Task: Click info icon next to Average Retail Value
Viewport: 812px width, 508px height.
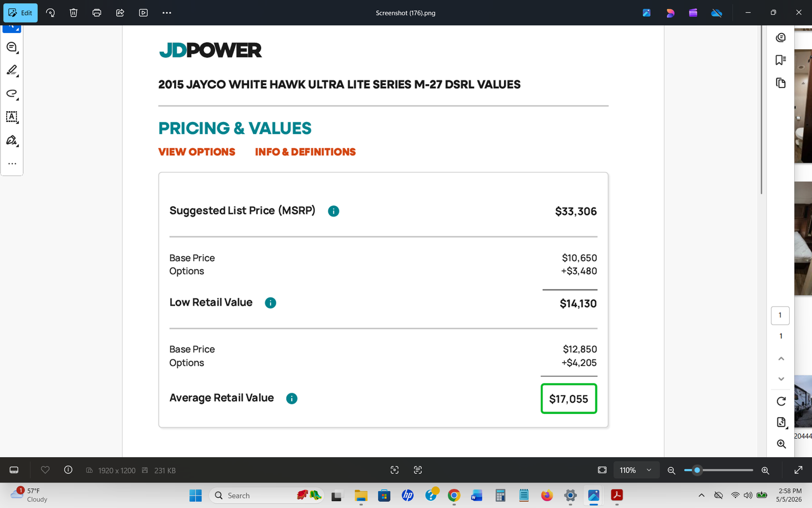Action: click(292, 399)
